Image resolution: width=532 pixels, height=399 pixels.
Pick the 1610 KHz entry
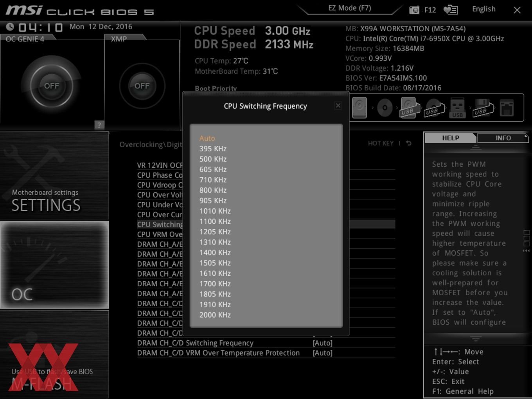click(215, 273)
